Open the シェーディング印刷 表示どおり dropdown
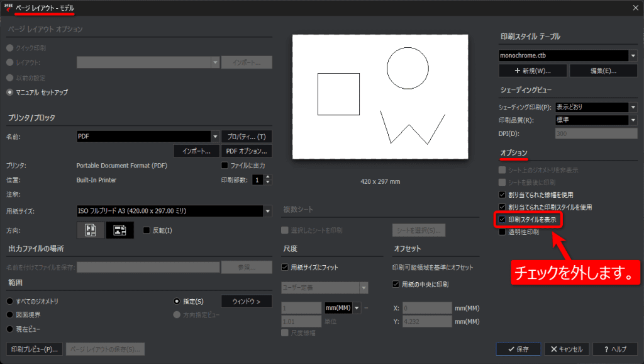 tap(633, 107)
